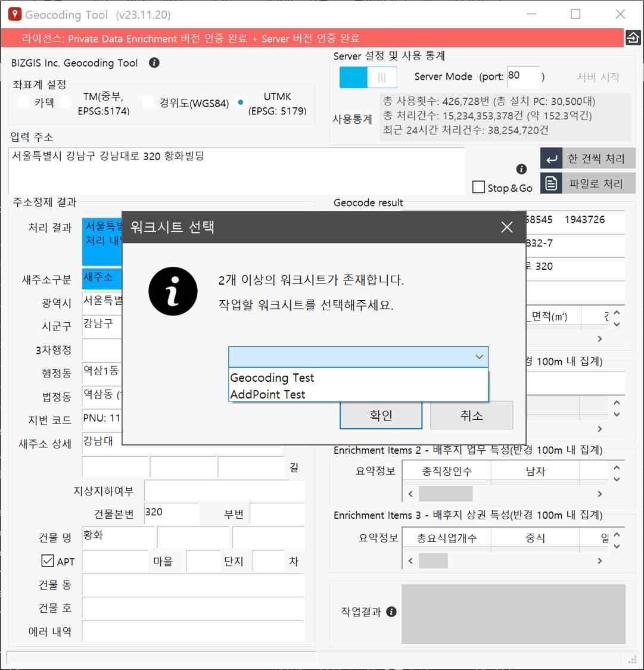644x670 pixels.
Task: Click 총요식업개수 column header
Action: (447, 538)
